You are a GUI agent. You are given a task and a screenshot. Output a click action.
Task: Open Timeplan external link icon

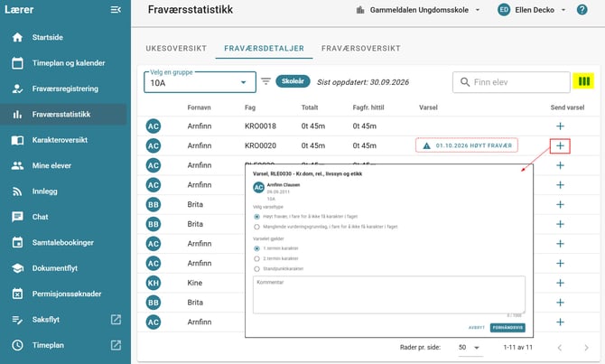coord(116,345)
